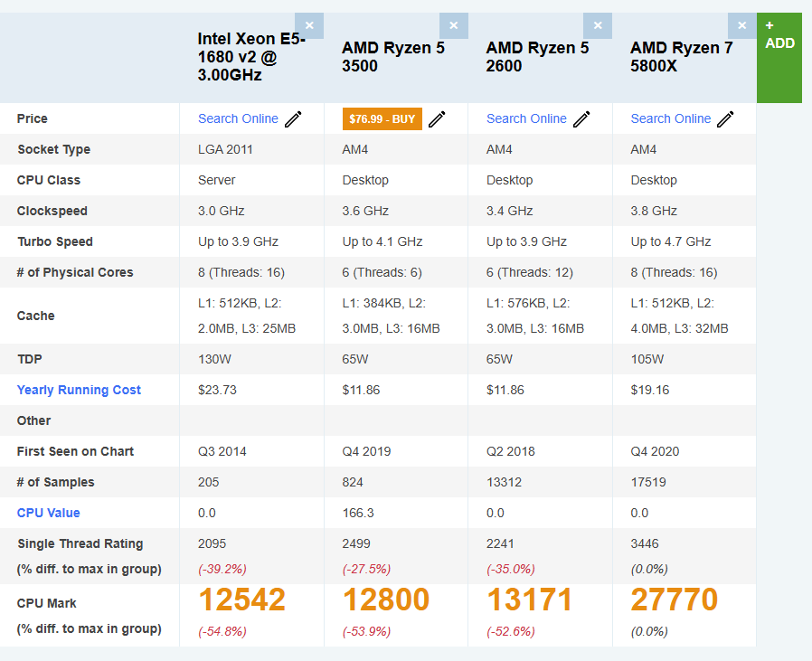Screen dimensions: 812x661
Task: Click 6 (Threads: 12) cores cell
Action: point(529,272)
